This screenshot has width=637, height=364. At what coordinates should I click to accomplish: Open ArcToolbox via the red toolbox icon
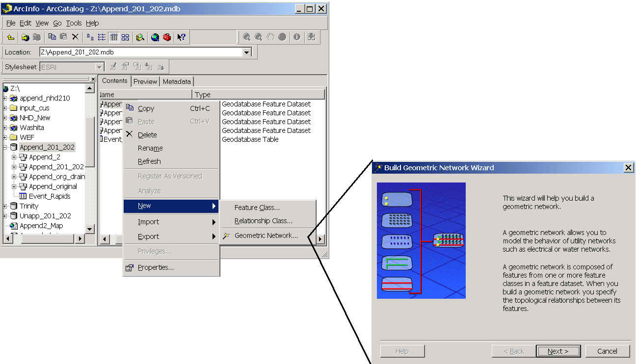point(167,37)
